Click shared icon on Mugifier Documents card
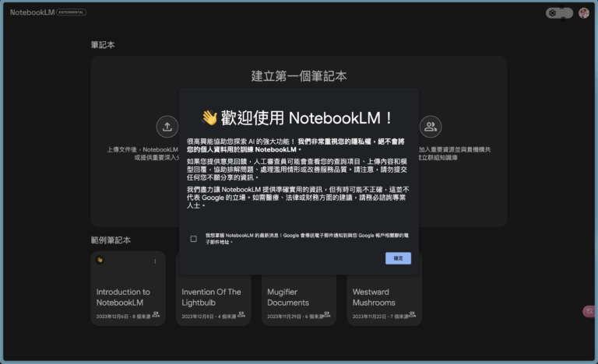 326,314
